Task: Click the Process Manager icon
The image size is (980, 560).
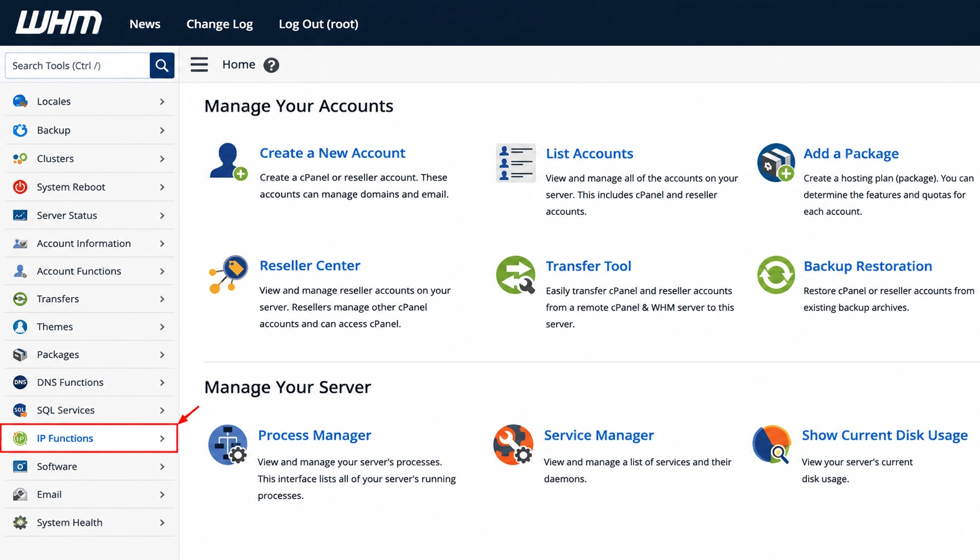Action: click(227, 444)
